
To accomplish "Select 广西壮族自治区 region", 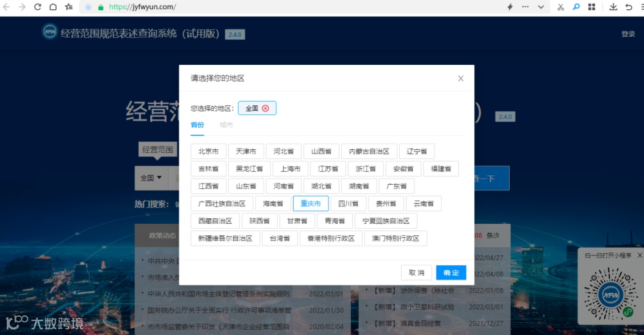I will (222, 204).
